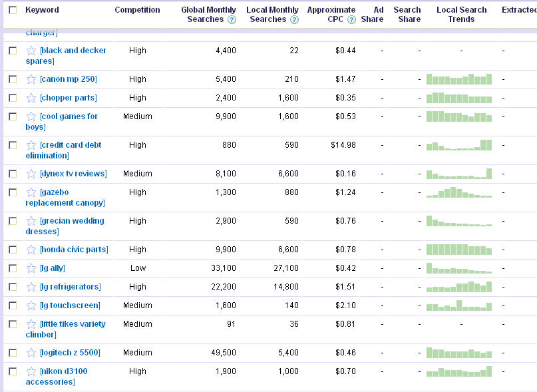537x392 pixels.
Task: Open the [credit card debt elimination] link
Action: click(x=64, y=150)
